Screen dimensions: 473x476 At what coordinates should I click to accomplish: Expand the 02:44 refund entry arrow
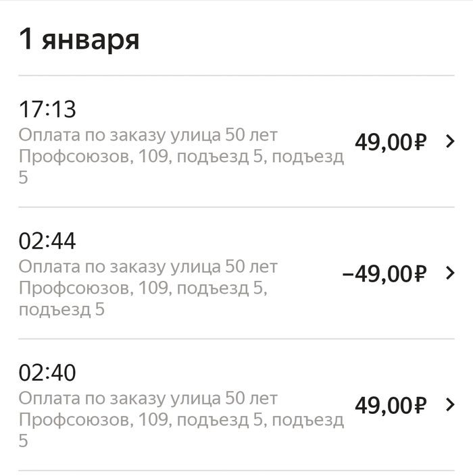click(451, 273)
